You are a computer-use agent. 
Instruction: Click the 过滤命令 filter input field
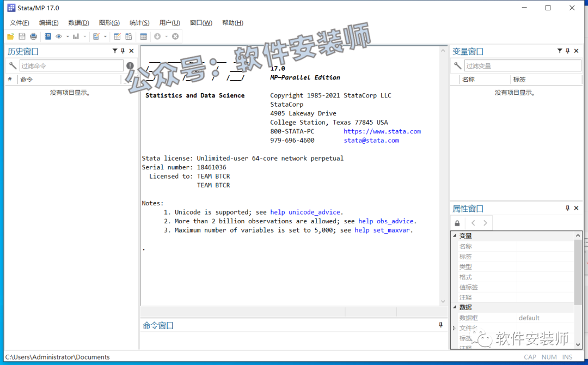(x=71, y=66)
